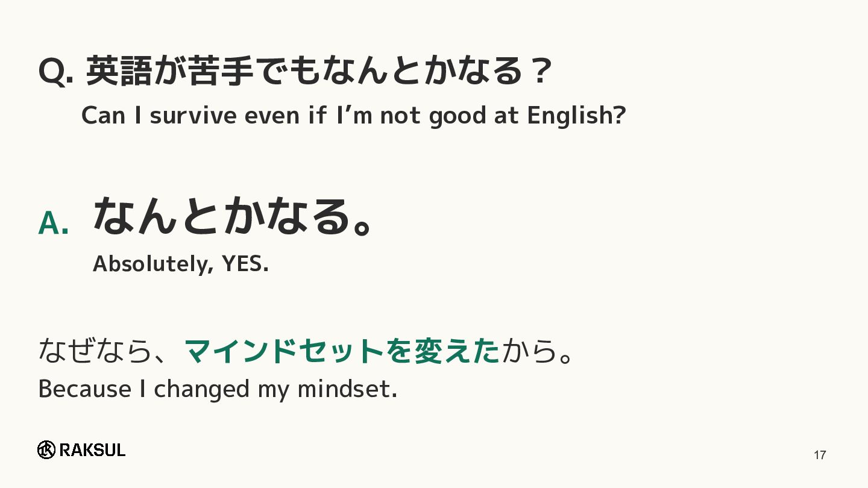Click the "Q." label in the heading
This screenshot has width=868, height=488.
pos(56,72)
